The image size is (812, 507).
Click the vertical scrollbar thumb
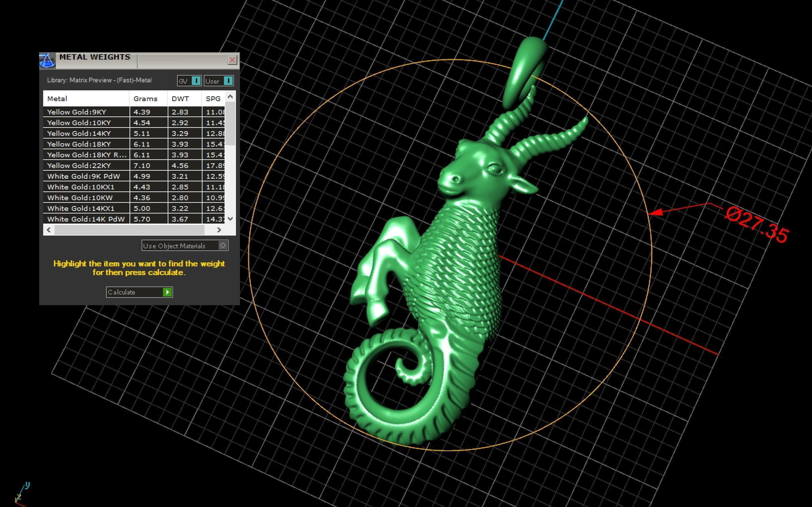(x=230, y=124)
